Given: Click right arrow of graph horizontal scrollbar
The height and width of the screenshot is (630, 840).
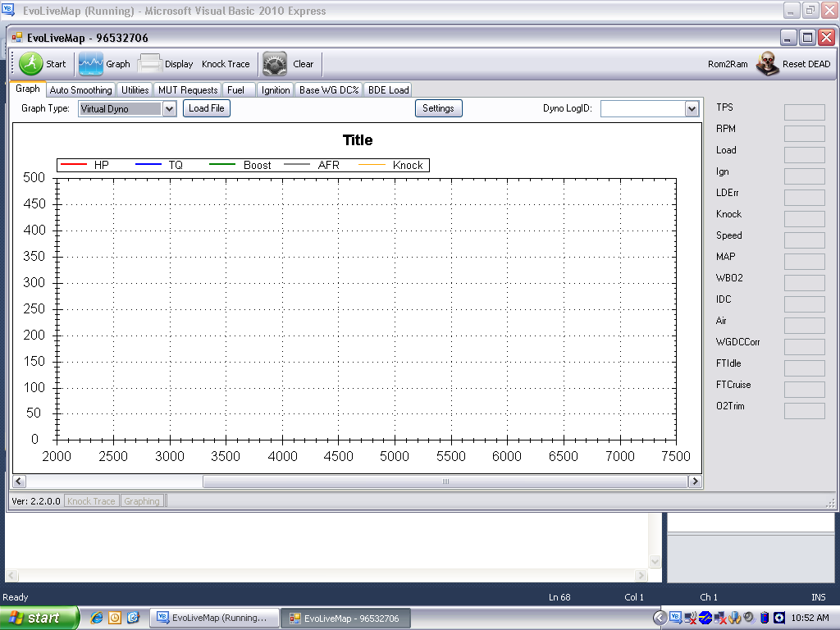Looking at the screenshot, I should [695, 481].
